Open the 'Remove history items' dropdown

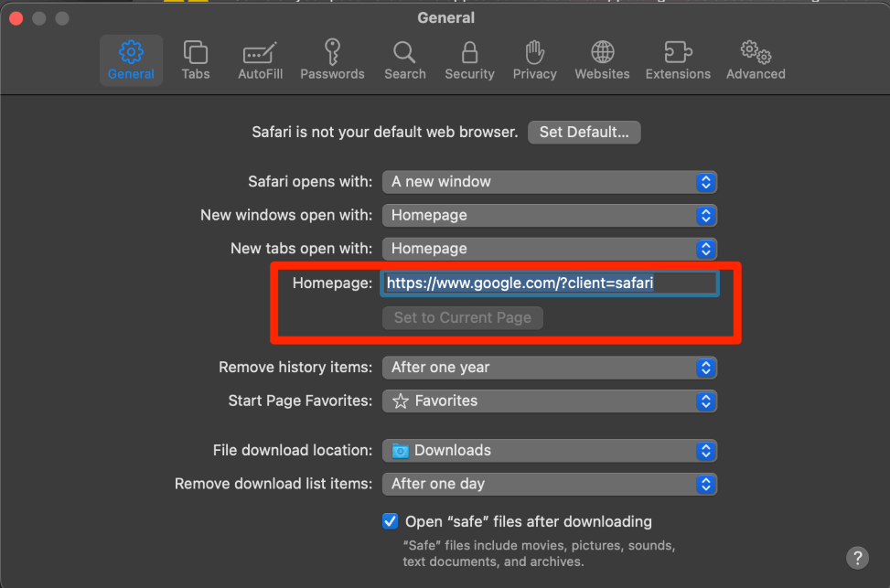pyautogui.click(x=550, y=368)
